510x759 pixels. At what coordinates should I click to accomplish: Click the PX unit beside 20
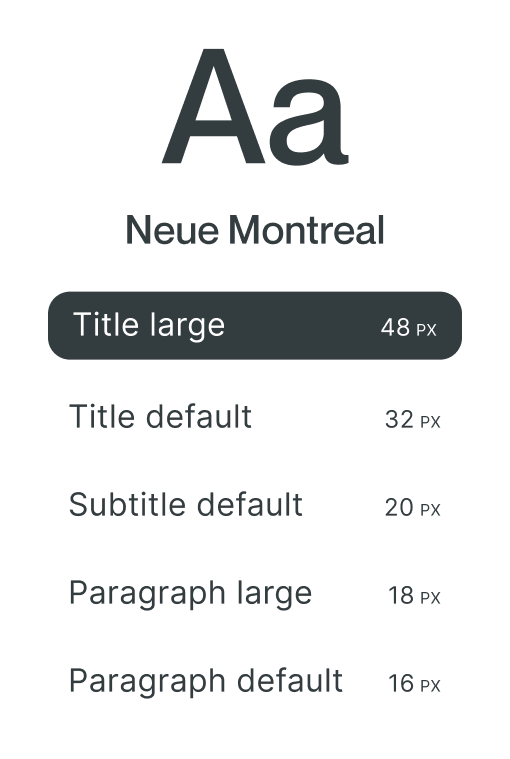[x=430, y=510]
